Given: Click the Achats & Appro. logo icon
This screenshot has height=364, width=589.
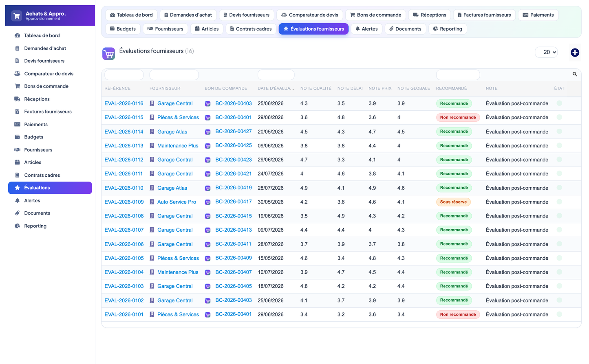Looking at the screenshot, I should (x=17, y=16).
